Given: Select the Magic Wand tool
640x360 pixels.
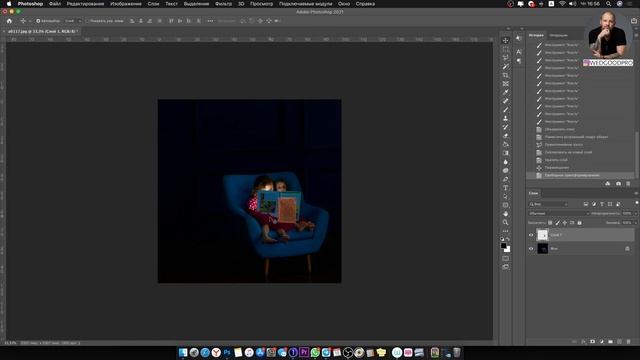Looking at the screenshot, I should click(505, 67).
